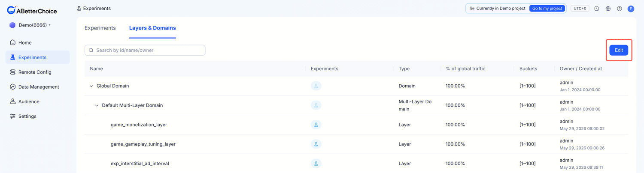Click experiments icon for Default Multi-Layer Domain
Image resolution: width=644 pixels, height=173 pixels.
(316, 105)
